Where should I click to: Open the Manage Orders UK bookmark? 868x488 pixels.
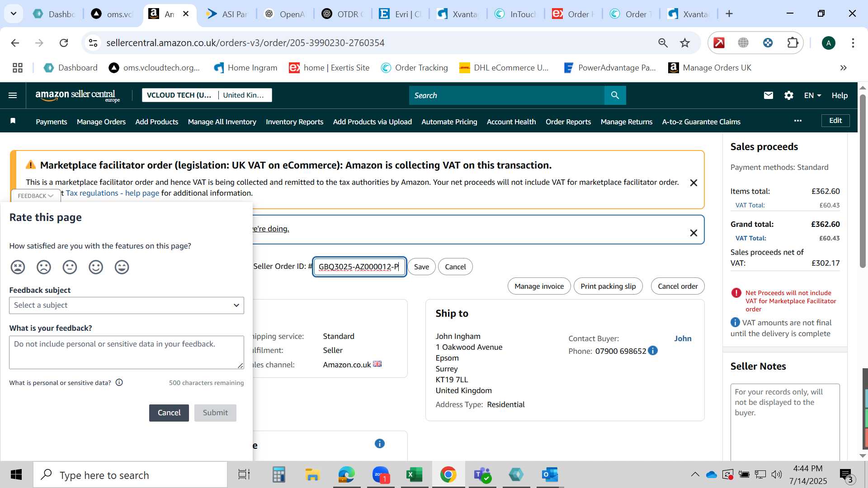point(710,68)
